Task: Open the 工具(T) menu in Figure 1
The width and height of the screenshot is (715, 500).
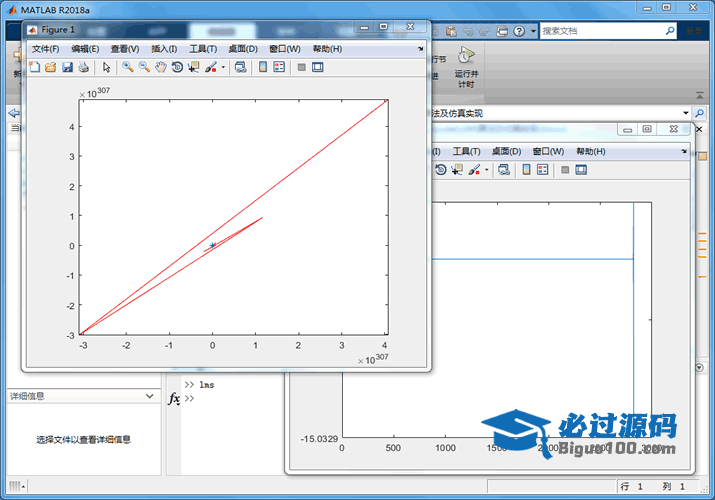Action: (203, 49)
